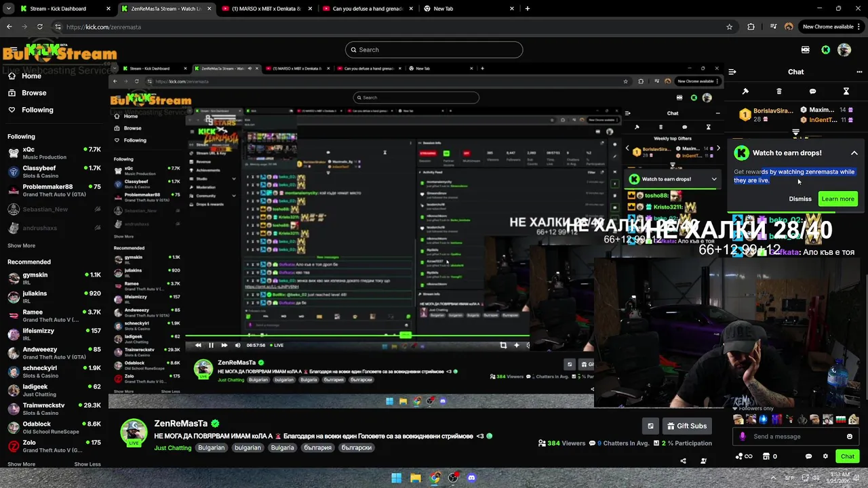Click the purple microphone icon in message box
The width and height of the screenshot is (868, 488).
743,436
